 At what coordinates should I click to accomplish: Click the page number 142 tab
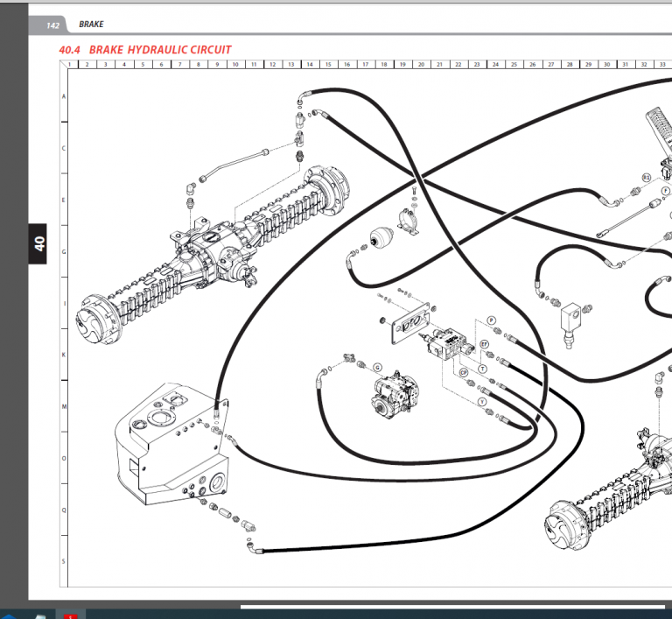pos(52,25)
